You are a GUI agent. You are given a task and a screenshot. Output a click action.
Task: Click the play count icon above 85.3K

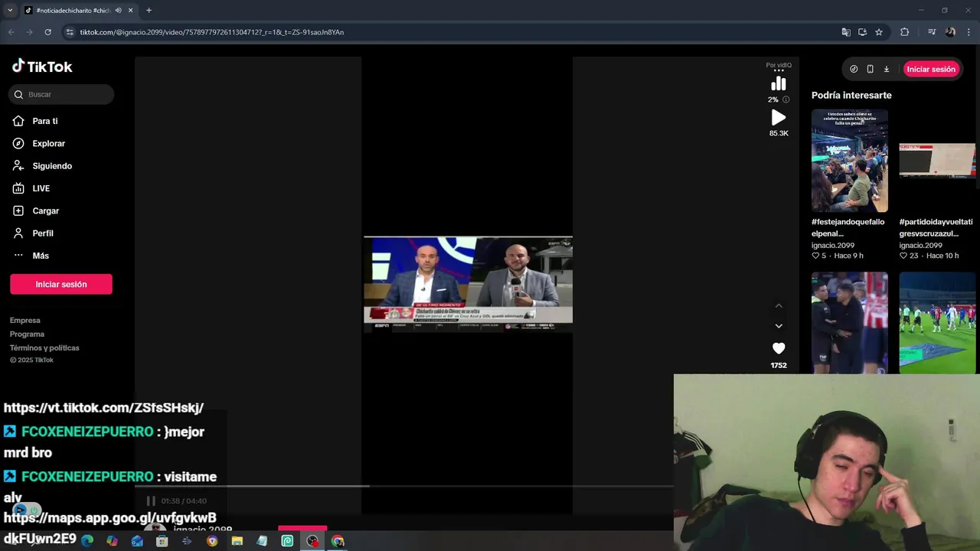click(779, 117)
